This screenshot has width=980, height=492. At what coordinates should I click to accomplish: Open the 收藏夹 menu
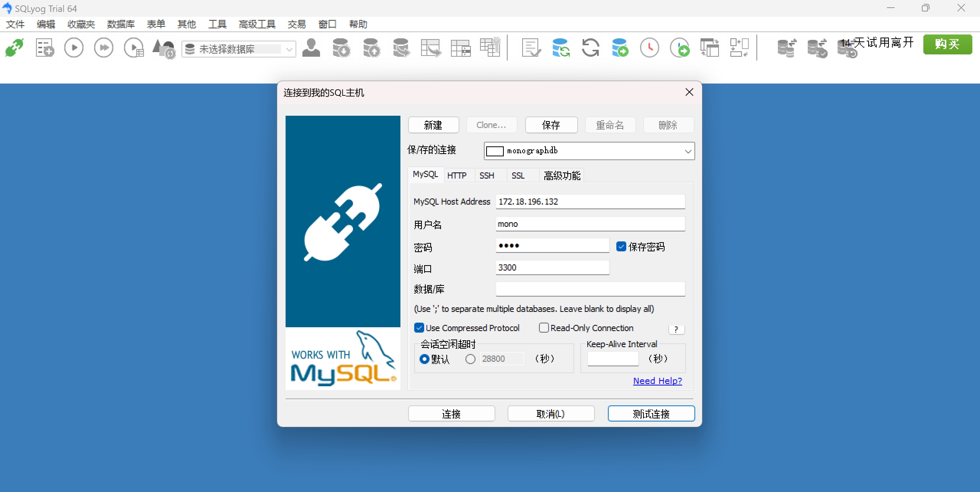tap(81, 24)
